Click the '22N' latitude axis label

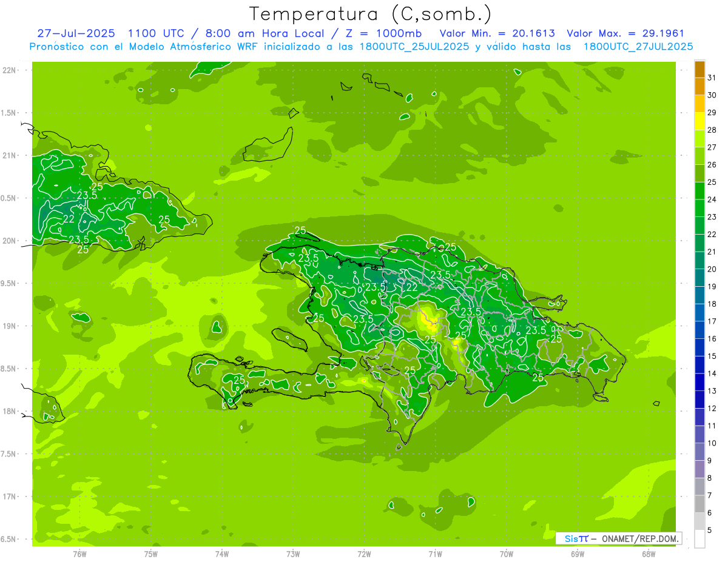[x=10, y=70]
